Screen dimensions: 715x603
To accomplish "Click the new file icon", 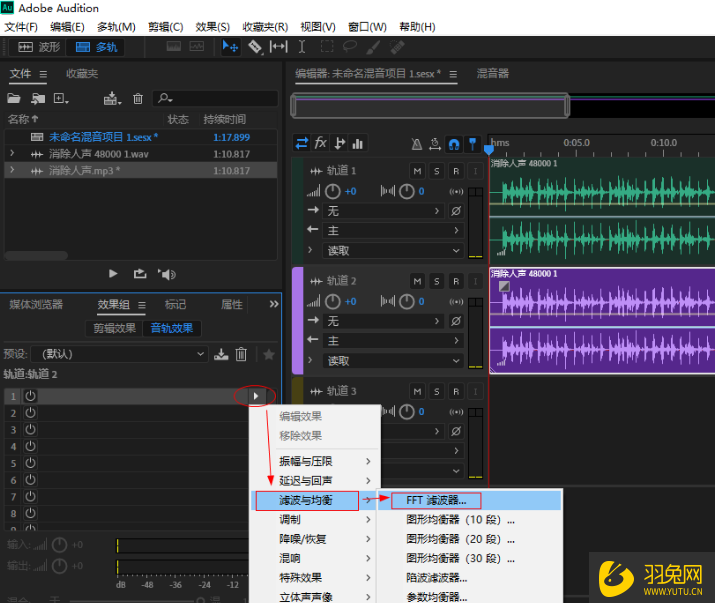I will tap(61, 98).
